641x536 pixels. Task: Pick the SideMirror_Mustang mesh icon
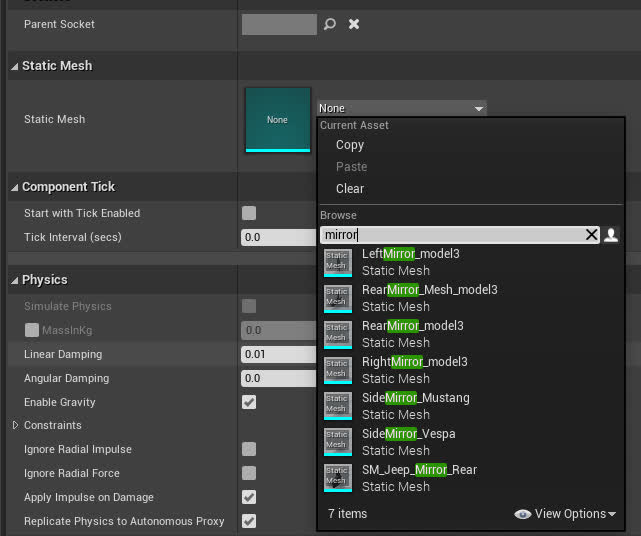click(338, 406)
